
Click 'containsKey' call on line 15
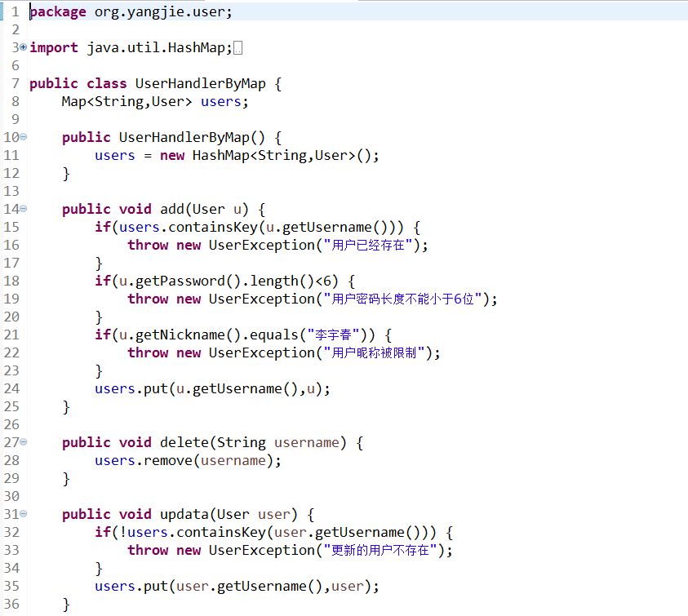tap(213, 228)
